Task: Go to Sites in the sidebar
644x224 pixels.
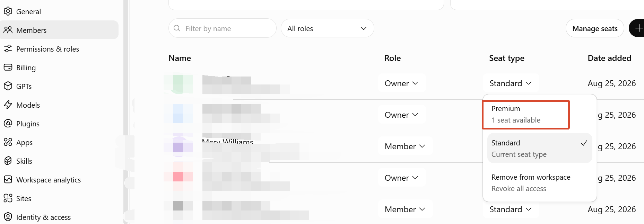Action: (24, 198)
